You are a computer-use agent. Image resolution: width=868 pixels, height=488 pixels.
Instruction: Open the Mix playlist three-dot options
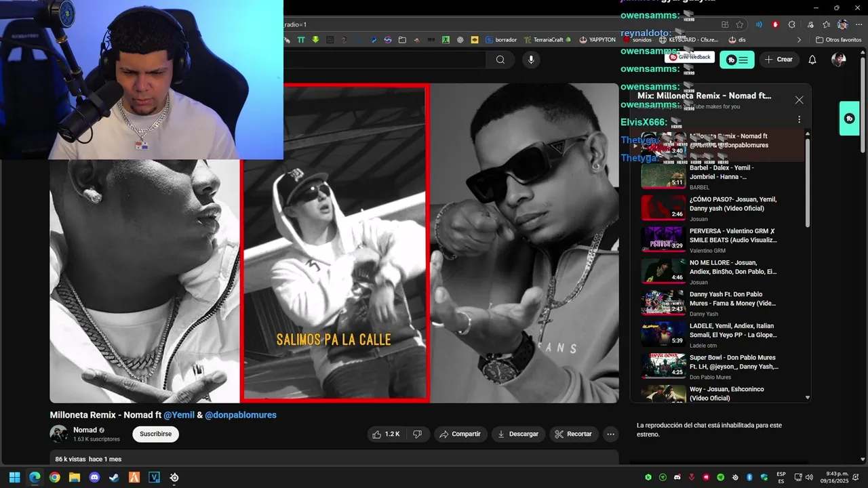pyautogui.click(x=799, y=119)
